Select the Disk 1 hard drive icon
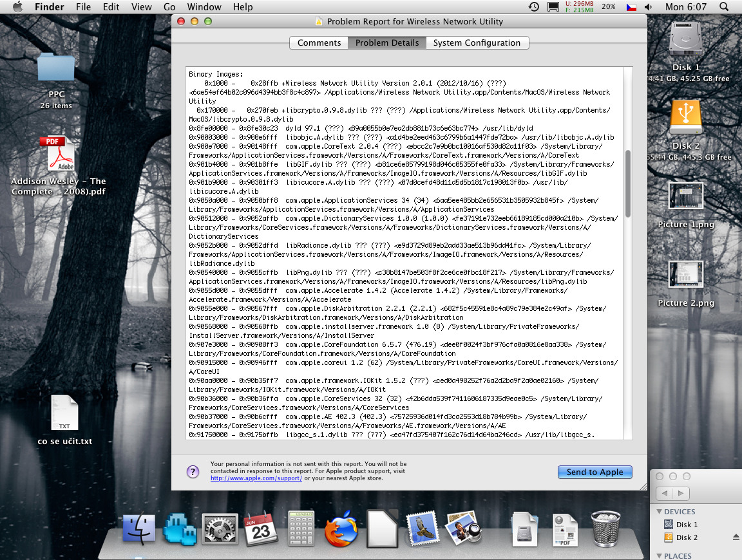742x560 pixels. point(686,40)
